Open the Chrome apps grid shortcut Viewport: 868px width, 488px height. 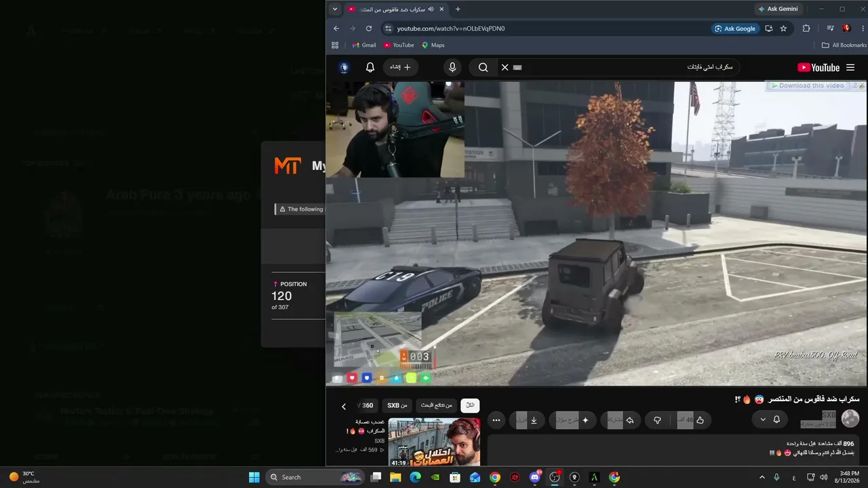(335, 45)
